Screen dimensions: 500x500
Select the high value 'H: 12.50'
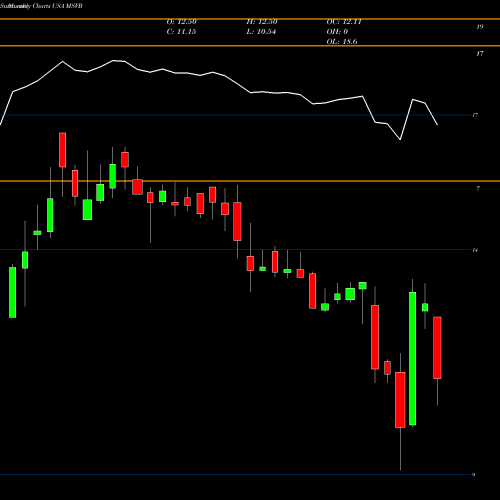[262, 22]
